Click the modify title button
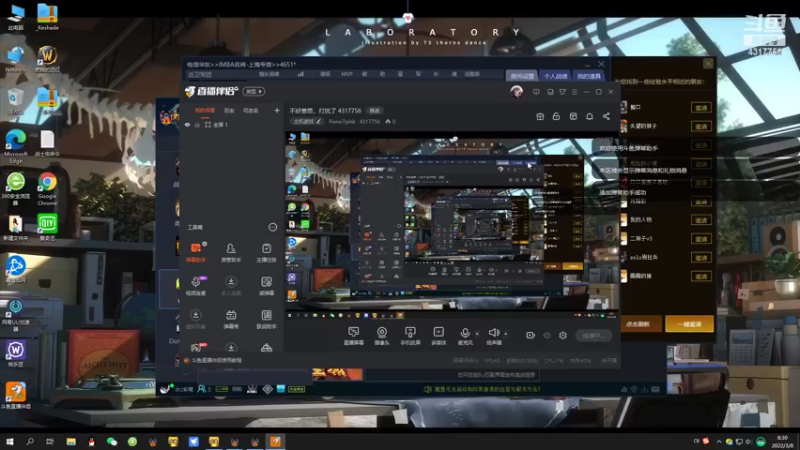Screen dimensions: 800x450 pos(374,111)
